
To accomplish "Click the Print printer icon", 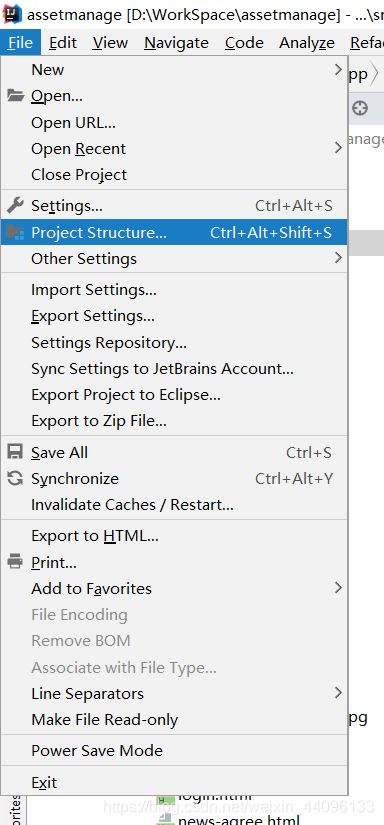I will tap(16, 562).
